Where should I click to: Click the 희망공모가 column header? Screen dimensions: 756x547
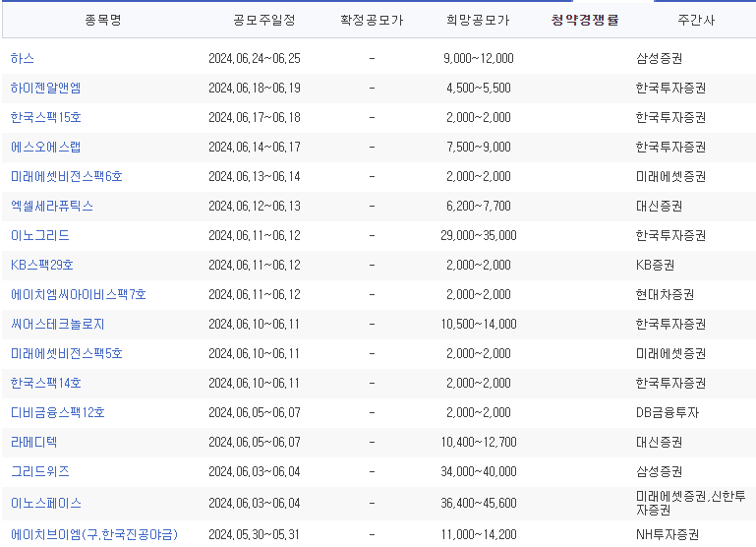pos(479,20)
